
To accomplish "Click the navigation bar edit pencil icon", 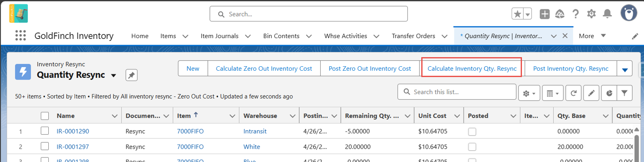I will coord(635,36).
